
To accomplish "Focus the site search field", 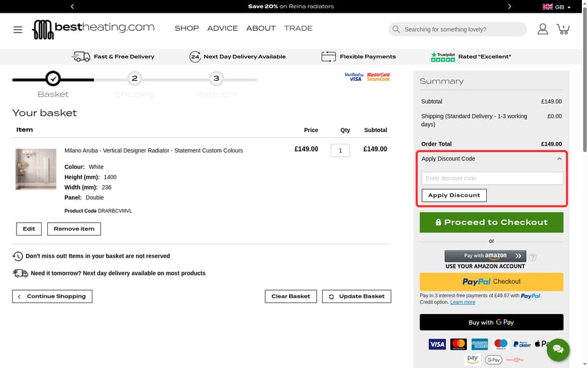I will [x=458, y=29].
